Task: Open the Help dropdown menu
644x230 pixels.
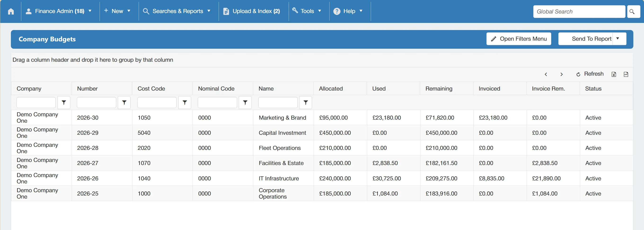Action: [x=348, y=11]
